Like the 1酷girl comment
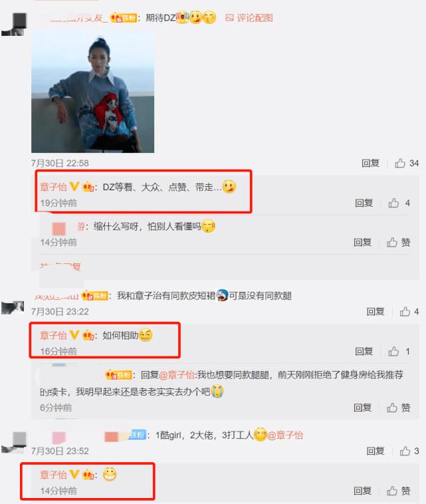The width and height of the screenshot is (426, 504). tap(409, 451)
